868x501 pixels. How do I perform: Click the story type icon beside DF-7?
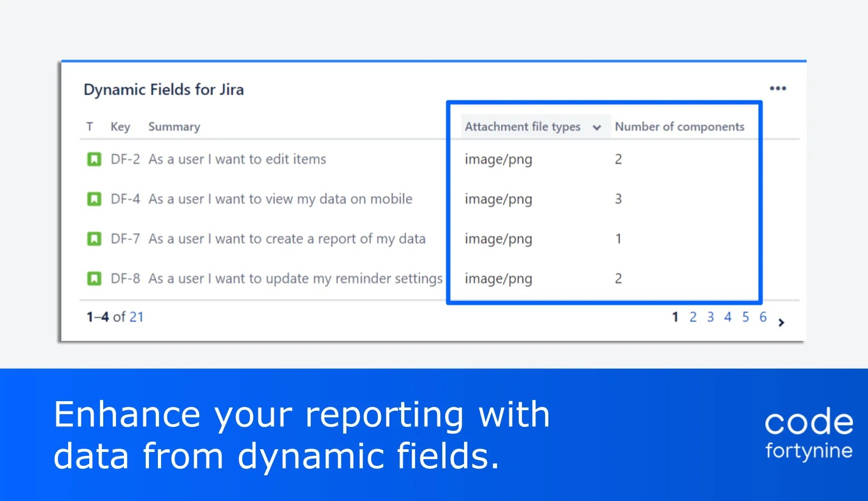click(94, 239)
